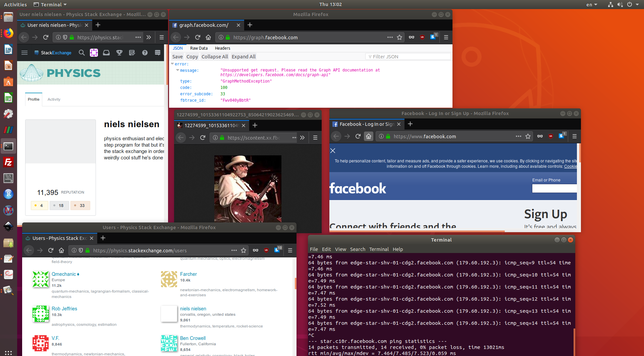Open LibreOffice Writer dock icon

pos(8,49)
